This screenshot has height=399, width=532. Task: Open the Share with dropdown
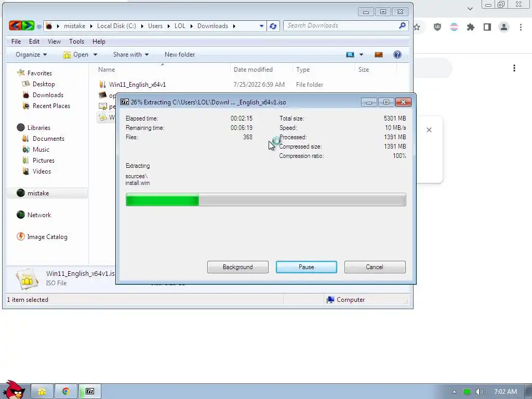130,55
